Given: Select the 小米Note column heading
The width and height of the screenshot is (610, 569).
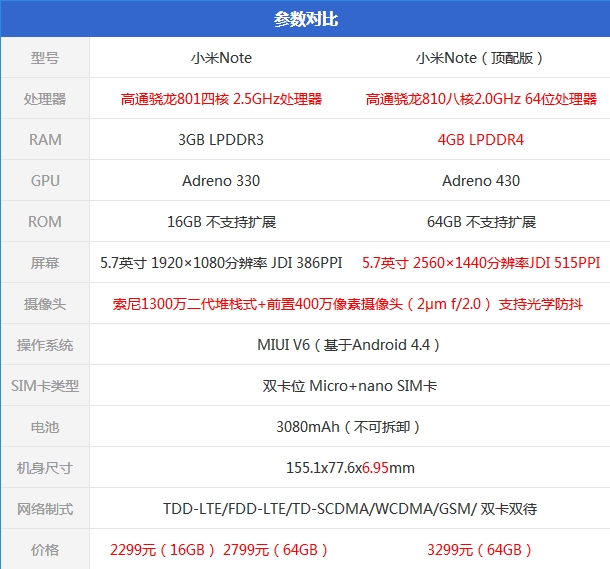Looking at the screenshot, I should [x=221, y=58].
